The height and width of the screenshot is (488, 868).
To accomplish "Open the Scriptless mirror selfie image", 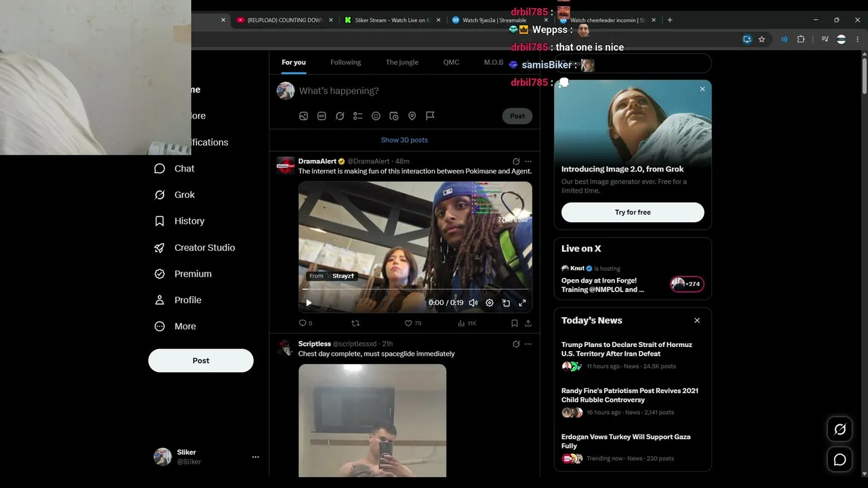I will tap(372, 421).
